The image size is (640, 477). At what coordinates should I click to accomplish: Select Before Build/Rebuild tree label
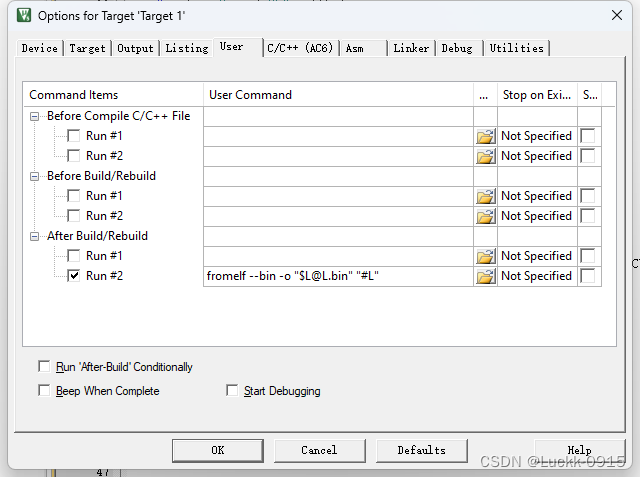coord(101,176)
